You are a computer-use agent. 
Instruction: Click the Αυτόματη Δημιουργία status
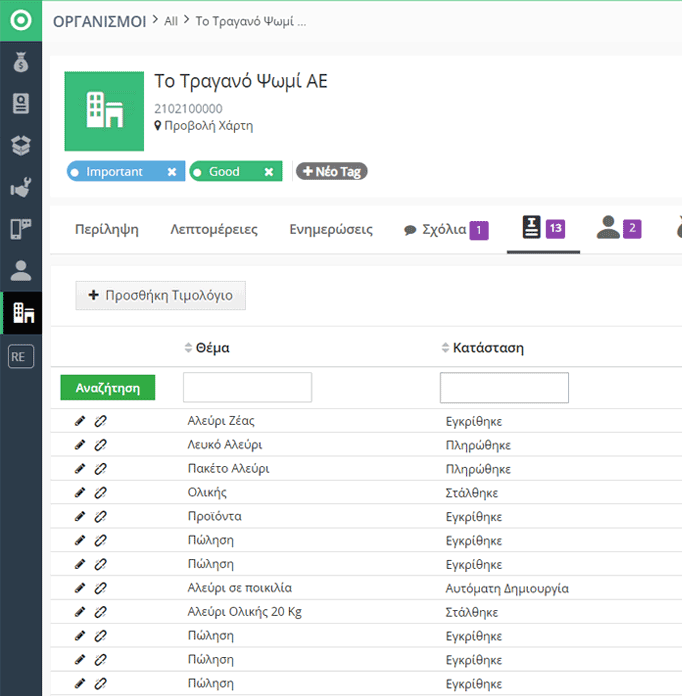click(x=507, y=589)
